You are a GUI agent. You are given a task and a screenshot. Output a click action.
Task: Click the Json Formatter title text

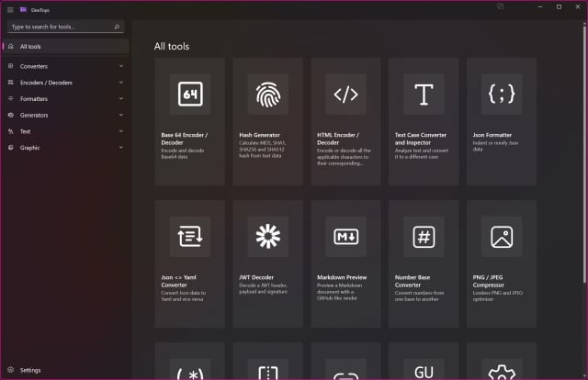[492, 135]
